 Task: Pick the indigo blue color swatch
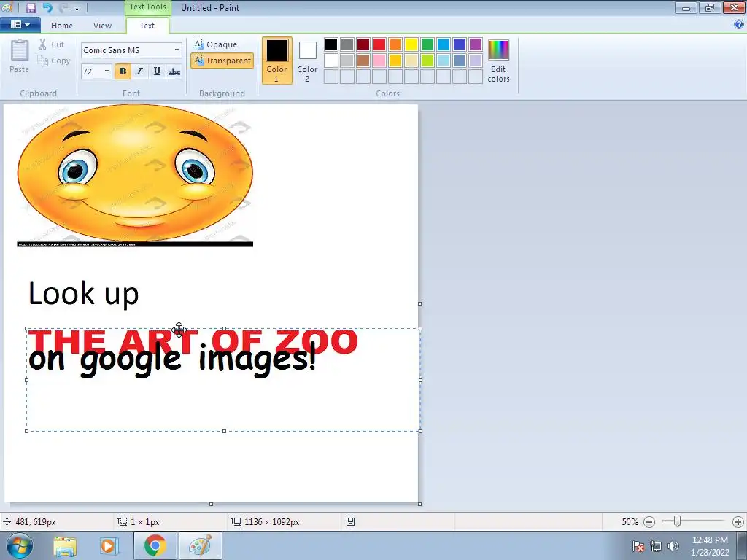tap(460, 44)
